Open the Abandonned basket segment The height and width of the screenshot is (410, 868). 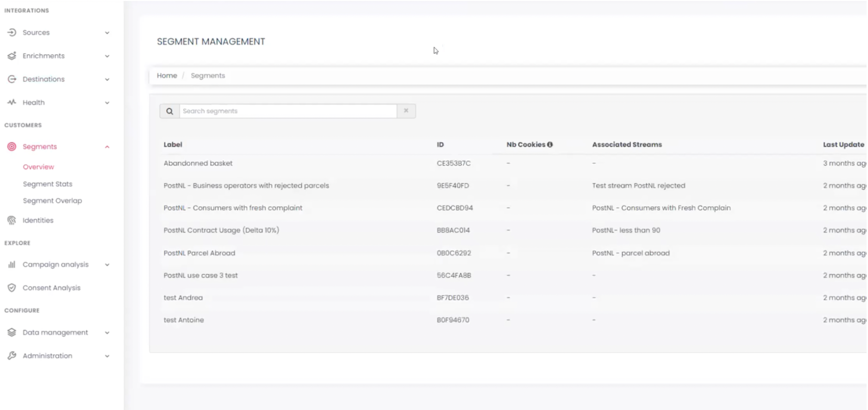pyautogui.click(x=198, y=163)
